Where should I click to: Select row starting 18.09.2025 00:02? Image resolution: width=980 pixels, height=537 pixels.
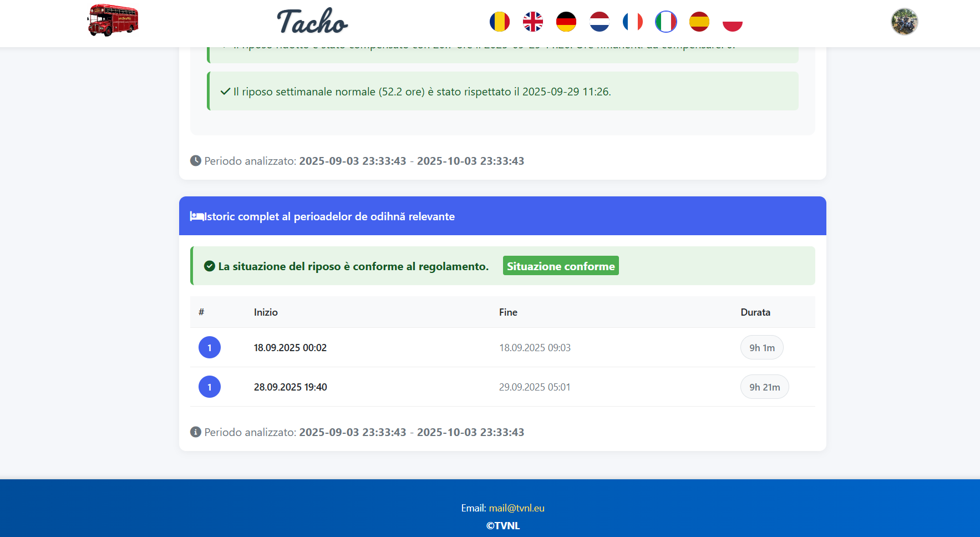290,348
